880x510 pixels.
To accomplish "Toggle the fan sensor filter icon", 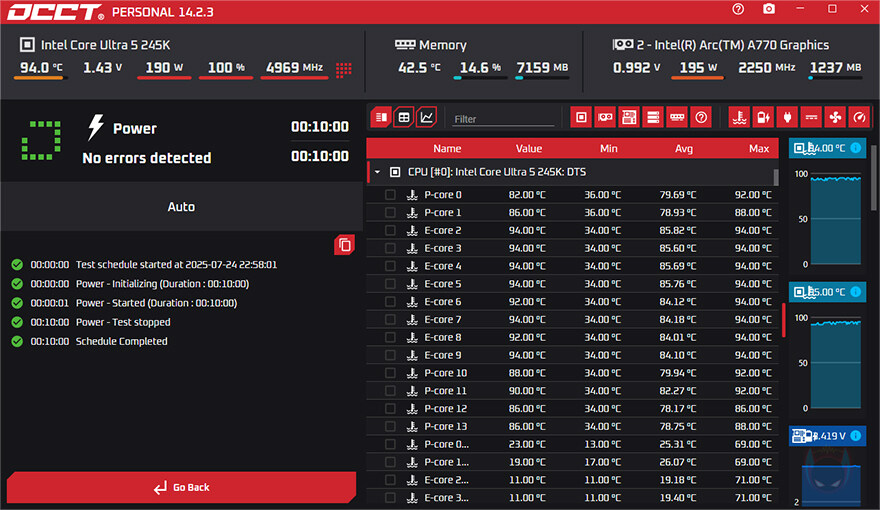I will pos(836,117).
